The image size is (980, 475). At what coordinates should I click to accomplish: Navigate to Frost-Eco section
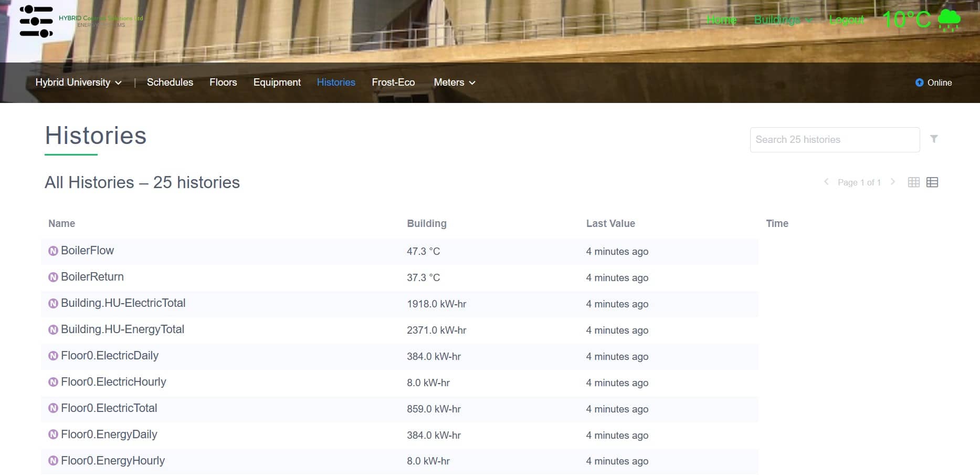click(393, 82)
